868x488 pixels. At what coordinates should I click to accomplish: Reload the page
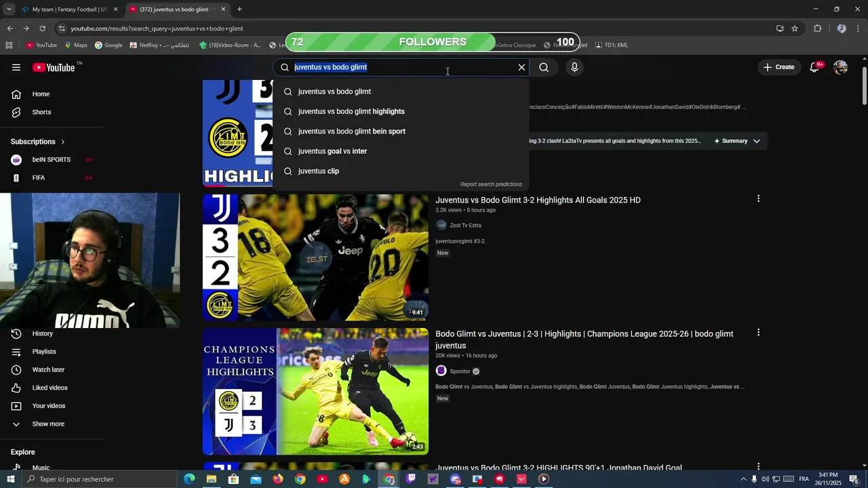[42, 28]
